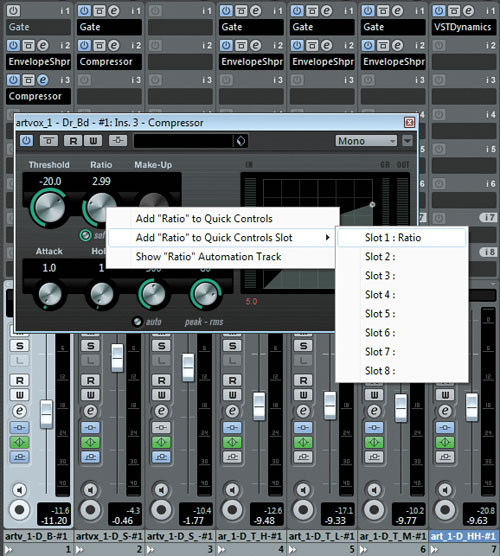Click the green EQ state button on channel 6
500x556 pixels.
coord(374,442)
